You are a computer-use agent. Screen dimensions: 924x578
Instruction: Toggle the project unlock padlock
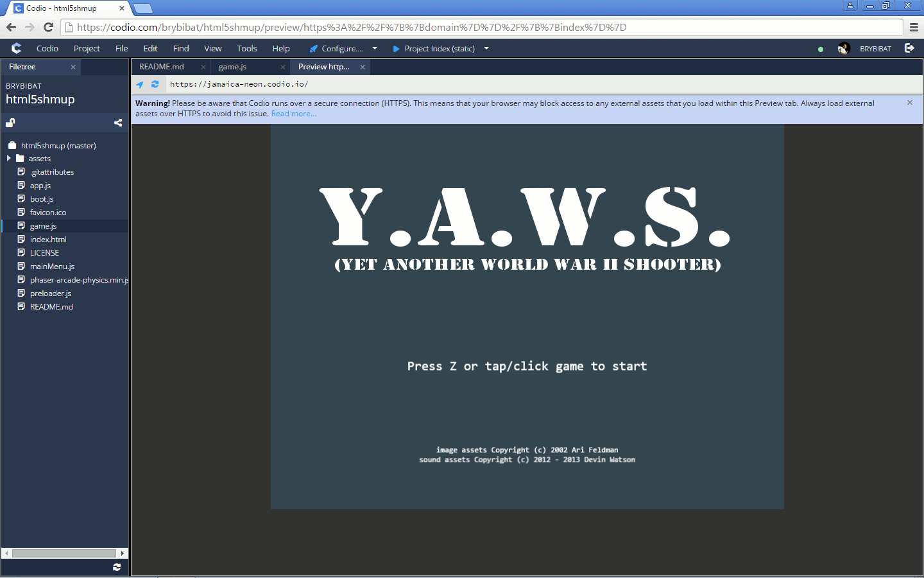click(x=10, y=123)
